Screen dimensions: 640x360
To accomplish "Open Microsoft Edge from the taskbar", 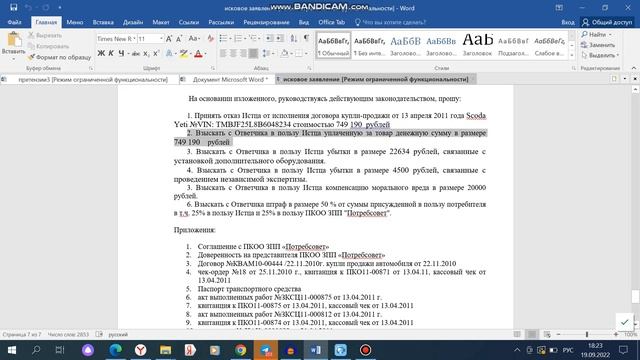I will click(x=116, y=350).
